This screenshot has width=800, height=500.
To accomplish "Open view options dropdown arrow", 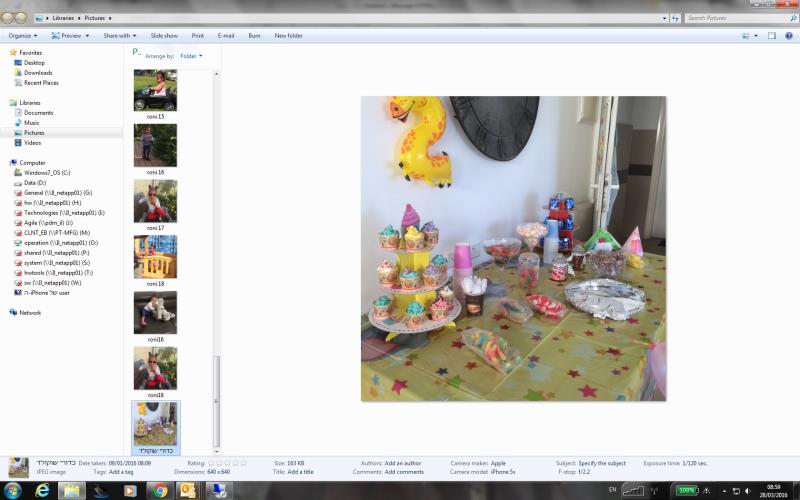I will click(x=756, y=36).
